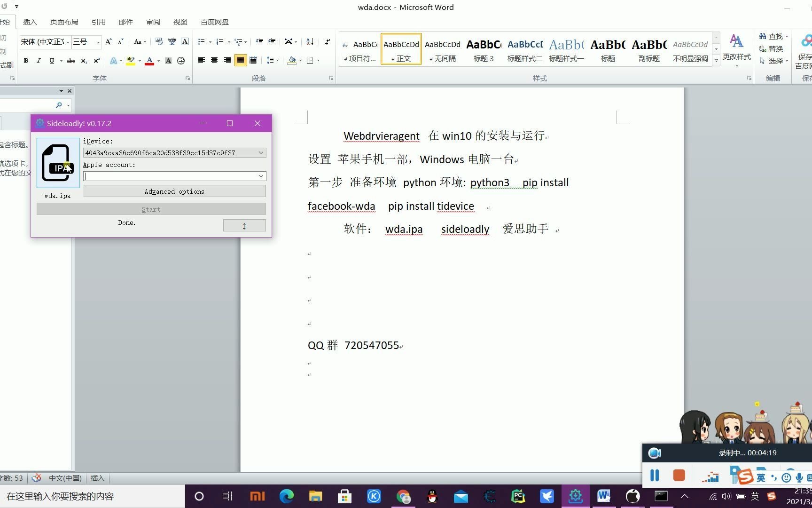Shrink the font size in Word ribbon
812x508 pixels.
point(121,42)
